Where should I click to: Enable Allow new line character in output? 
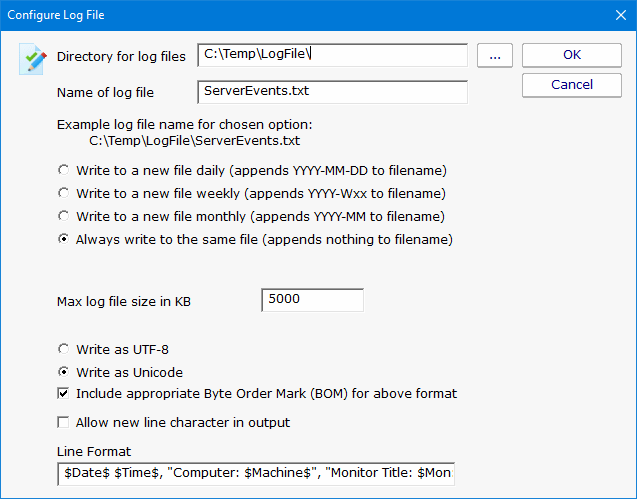click(64, 422)
